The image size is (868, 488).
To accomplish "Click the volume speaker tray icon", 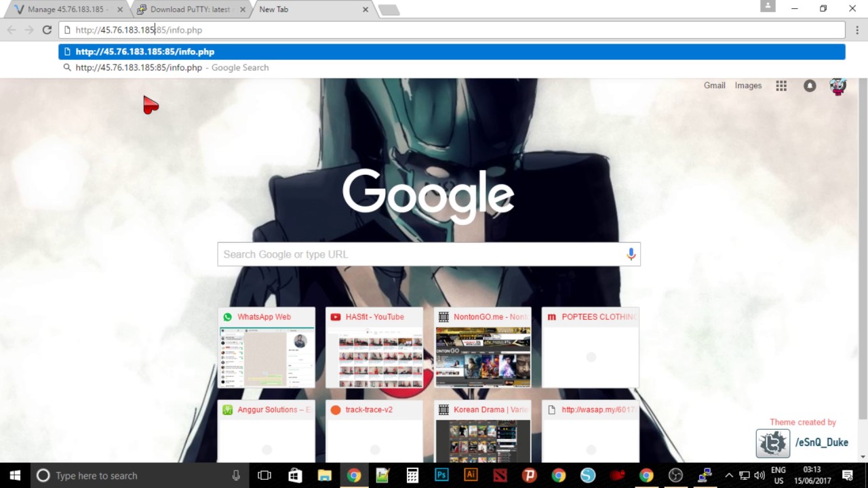I will (759, 475).
